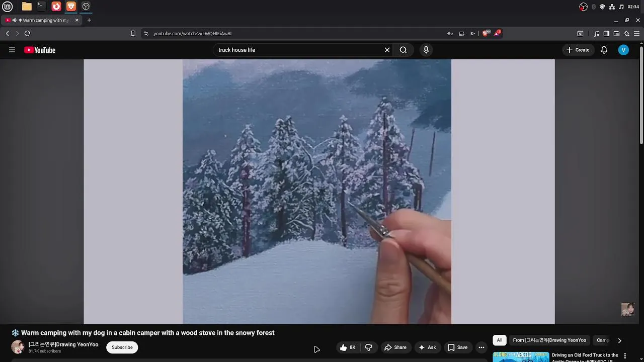Open the password key icon

pyautogui.click(x=450, y=33)
